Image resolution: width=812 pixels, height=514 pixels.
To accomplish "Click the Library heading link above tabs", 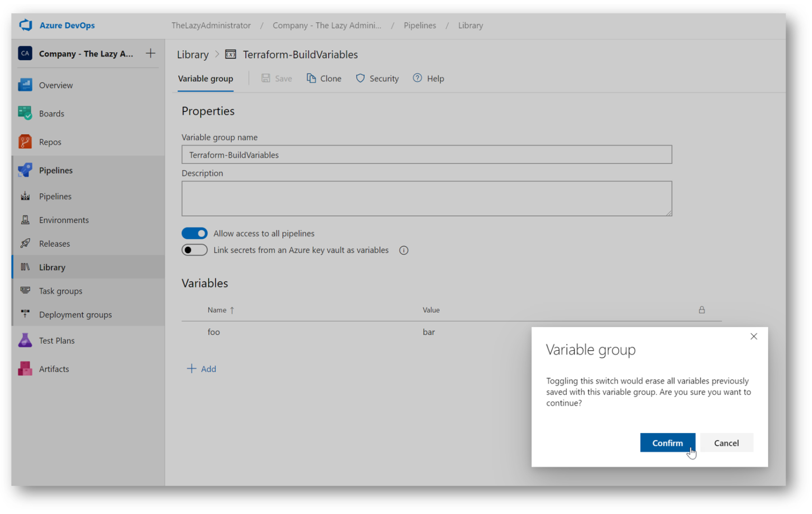I will pyautogui.click(x=192, y=54).
